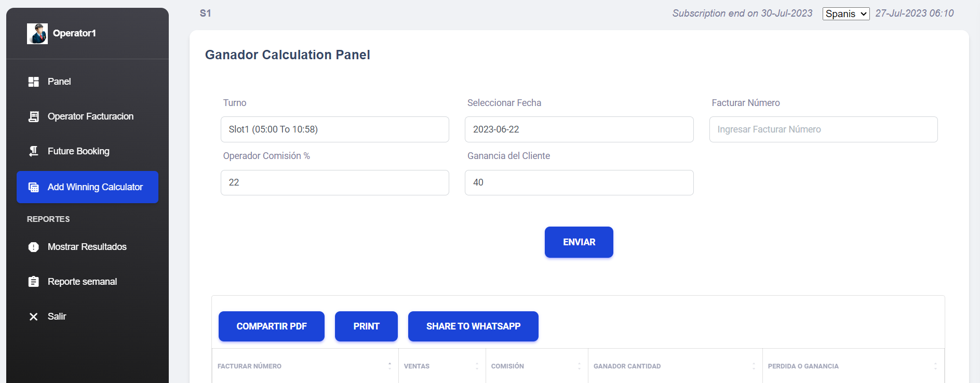Screen dimensions: 980x383
Task: Sort table by Facturar Número column arrows
Action: 390,366
